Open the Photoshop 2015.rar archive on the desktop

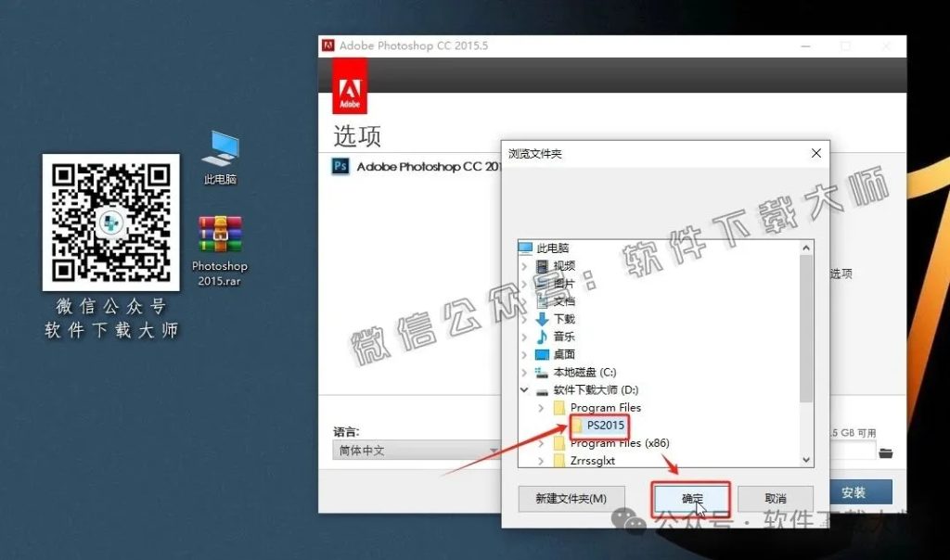(219, 232)
